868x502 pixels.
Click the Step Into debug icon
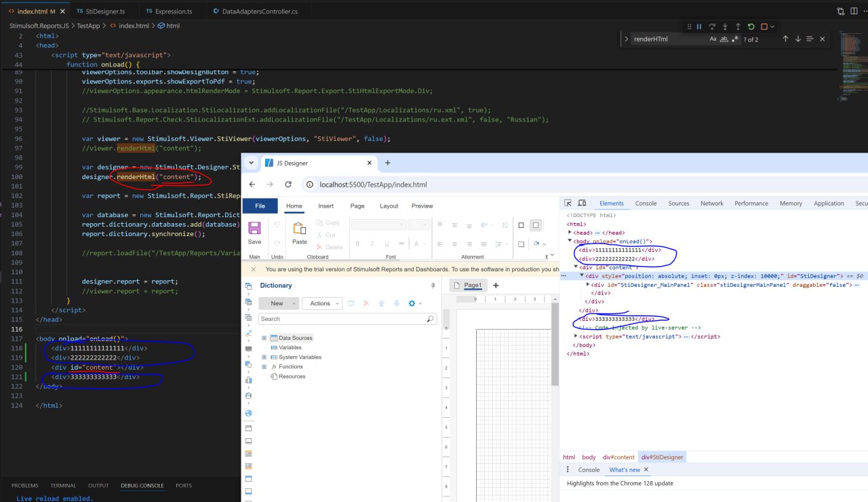[x=725, y=26]
